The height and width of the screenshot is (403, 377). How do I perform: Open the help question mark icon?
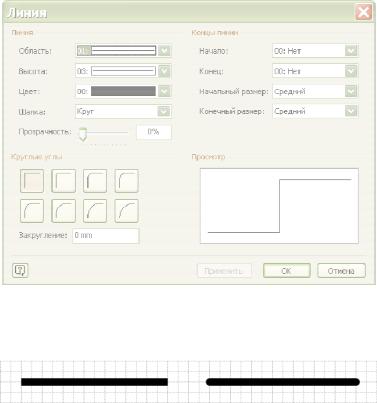(x=20, y=270)
